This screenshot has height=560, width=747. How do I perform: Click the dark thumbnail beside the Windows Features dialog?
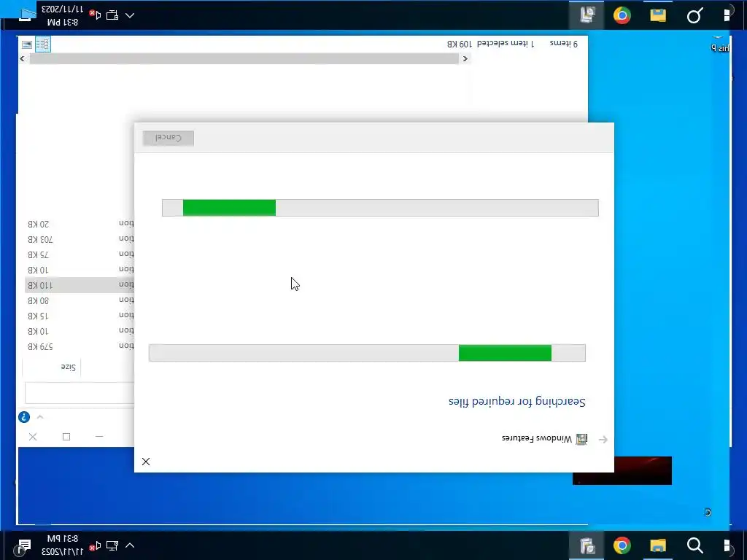(643, 470)
